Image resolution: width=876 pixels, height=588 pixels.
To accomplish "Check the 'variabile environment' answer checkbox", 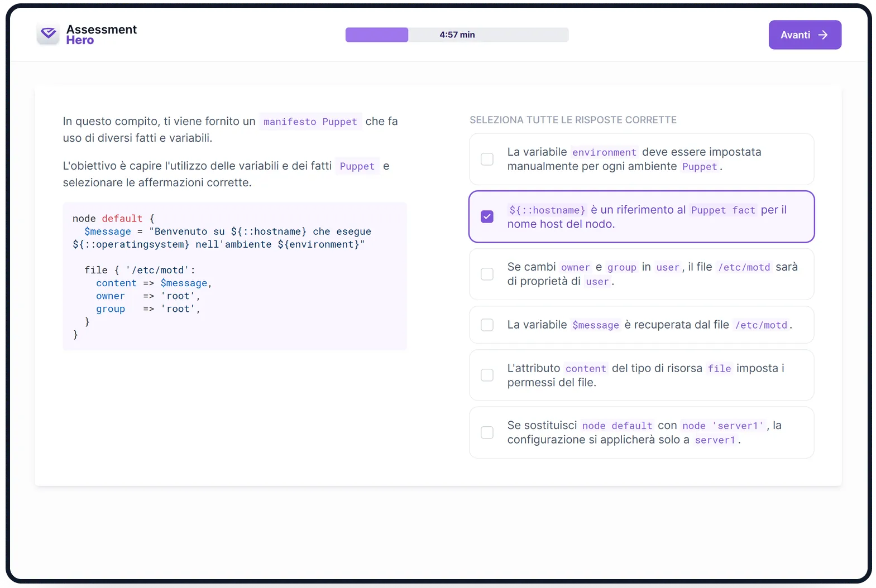I will tap(487, 159).
